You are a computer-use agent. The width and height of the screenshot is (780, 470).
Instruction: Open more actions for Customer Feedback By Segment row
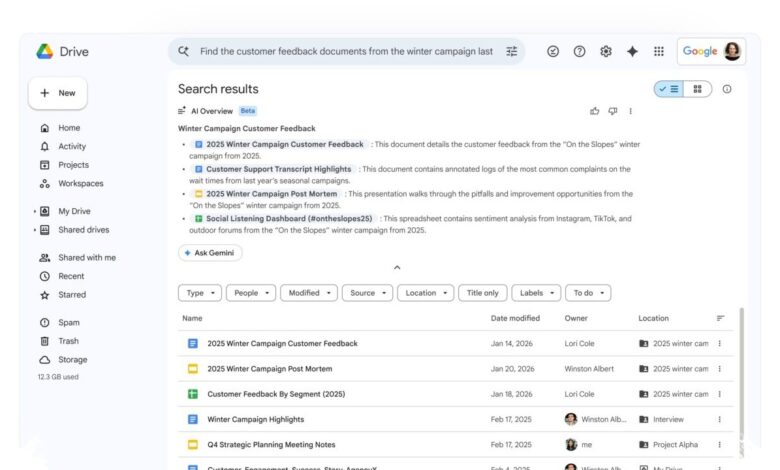click(719, 394)
